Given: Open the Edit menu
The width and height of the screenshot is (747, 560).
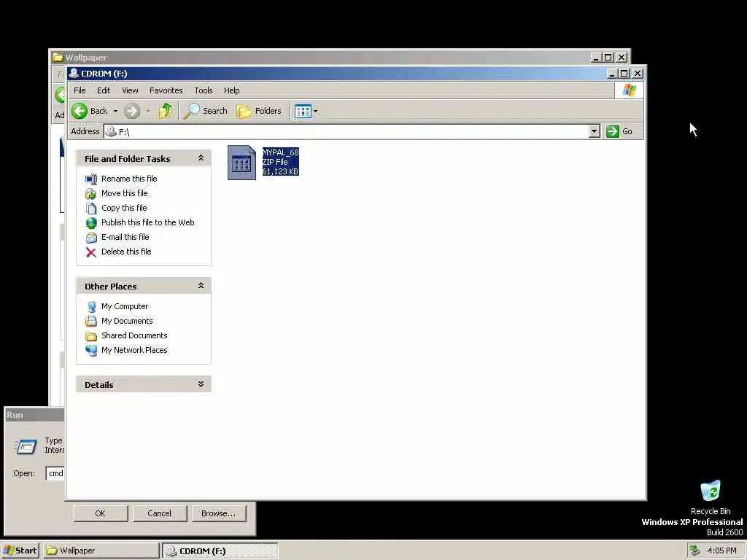Looking at the screenshot, I should click(x=104, y=90).
